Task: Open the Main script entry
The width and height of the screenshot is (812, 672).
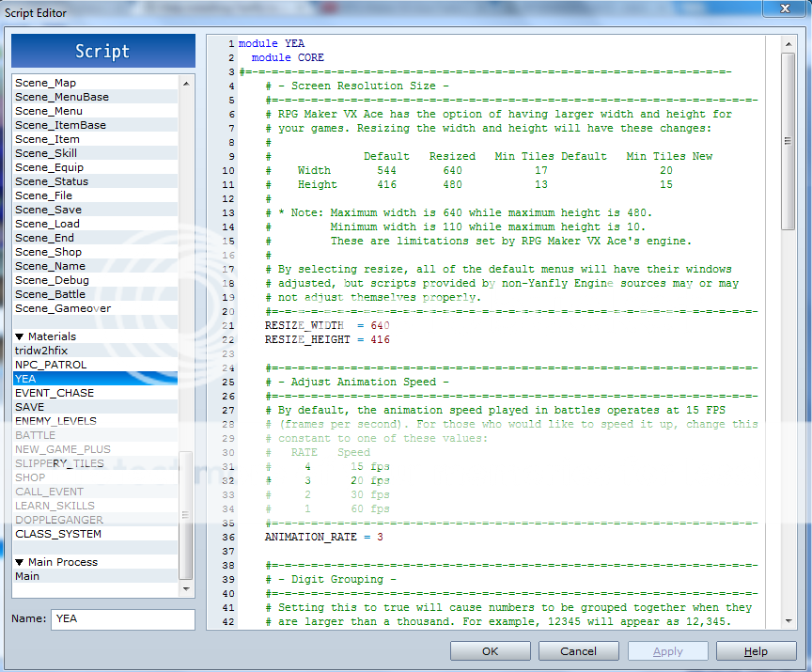Action: click(x=27, y=576)
